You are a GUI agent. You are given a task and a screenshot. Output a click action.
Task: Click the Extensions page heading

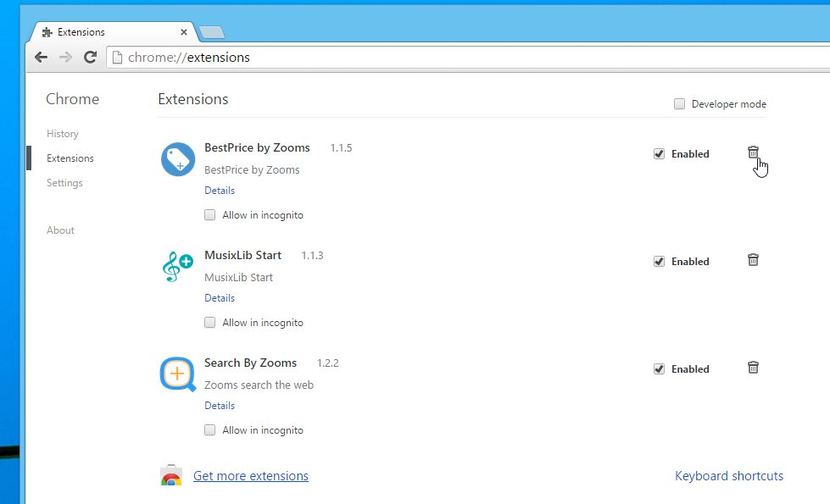click(193, 99)
